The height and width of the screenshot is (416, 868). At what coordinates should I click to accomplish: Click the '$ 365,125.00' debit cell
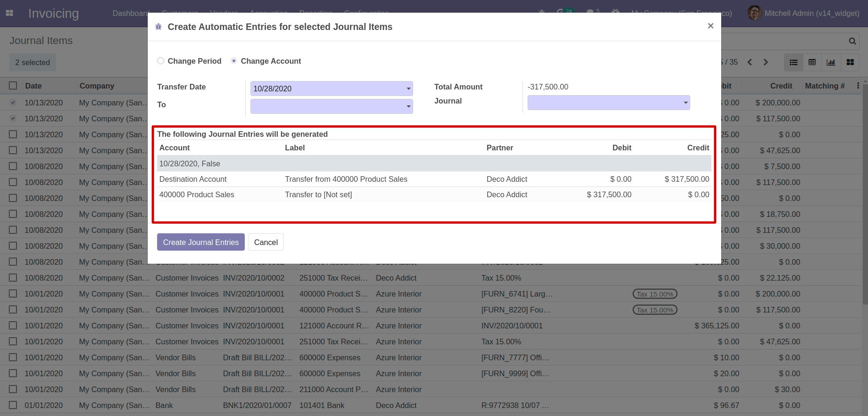pos(717,326)
